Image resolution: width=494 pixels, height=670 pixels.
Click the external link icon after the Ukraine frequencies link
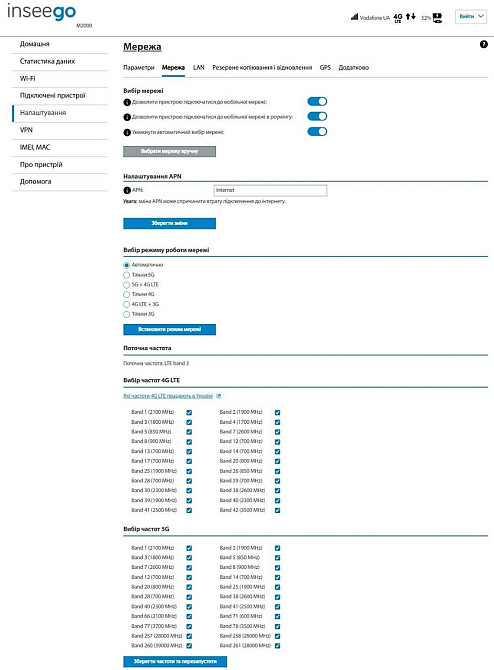[x=218, y=396]
